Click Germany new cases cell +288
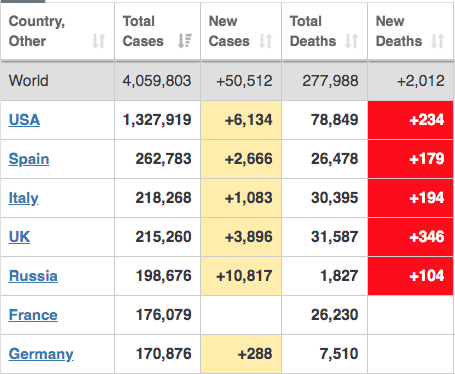The image size is (455, 374). coord(241,354)
